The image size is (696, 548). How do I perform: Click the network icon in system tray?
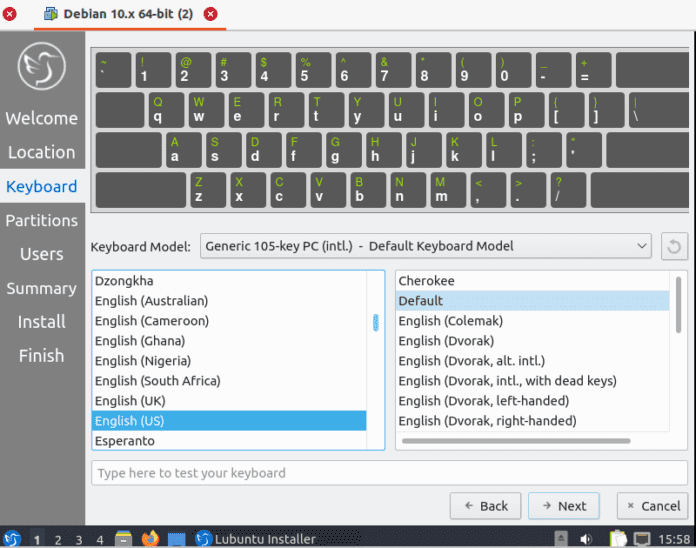coord(641,539)
